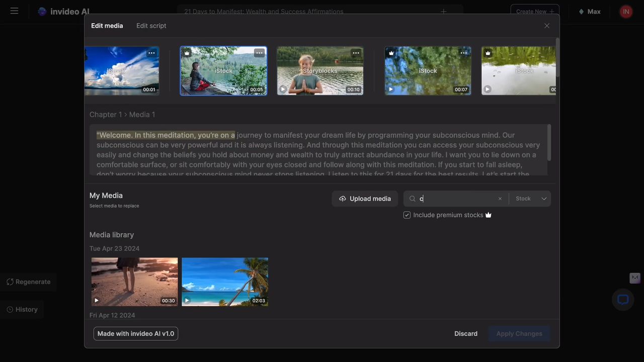Click the cloud upload icon in Upload media
Screen dimensions: 644x362
343,199
